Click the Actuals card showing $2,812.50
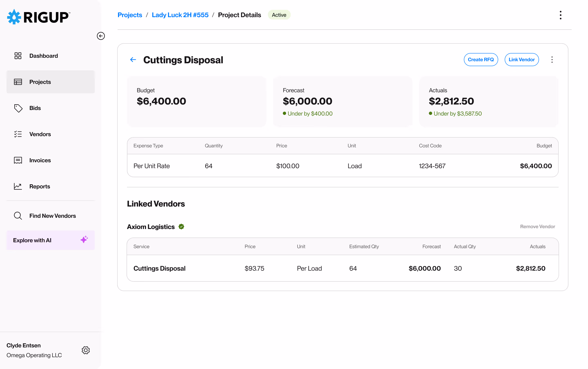 489,102
